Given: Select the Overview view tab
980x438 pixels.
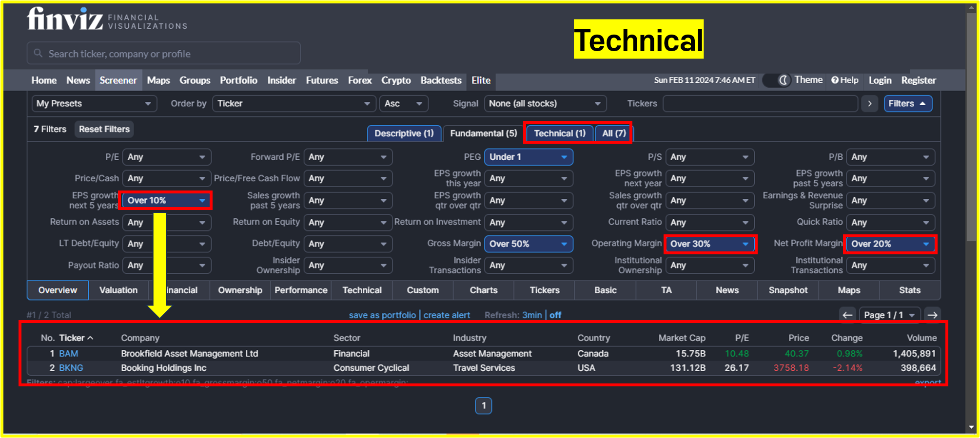Looking at the screenshot, I should (58, 290).
